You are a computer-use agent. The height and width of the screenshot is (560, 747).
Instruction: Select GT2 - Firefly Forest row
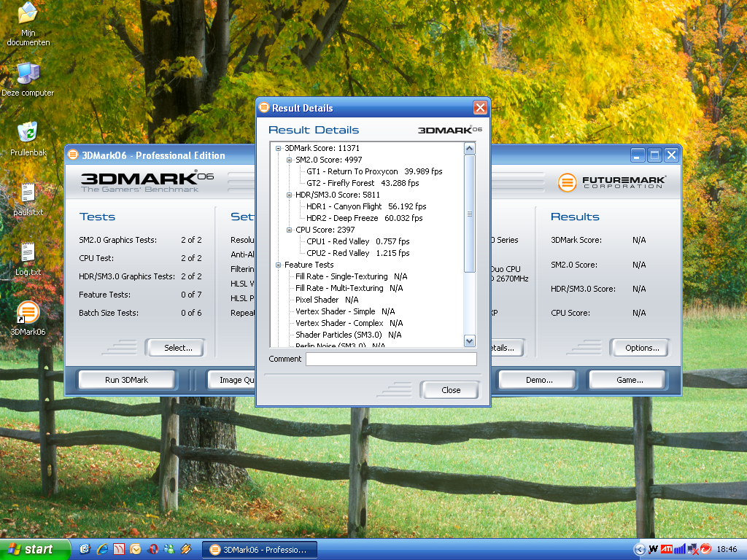tap(363, 183)
